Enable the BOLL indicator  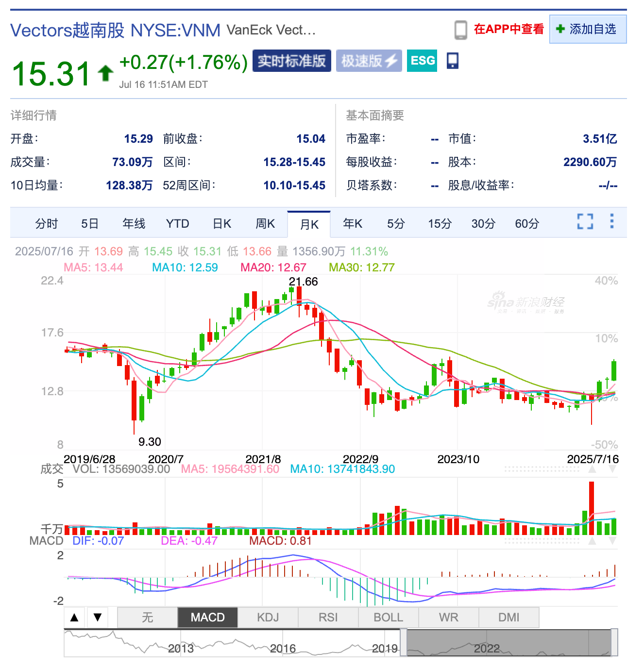click(389, 617)
